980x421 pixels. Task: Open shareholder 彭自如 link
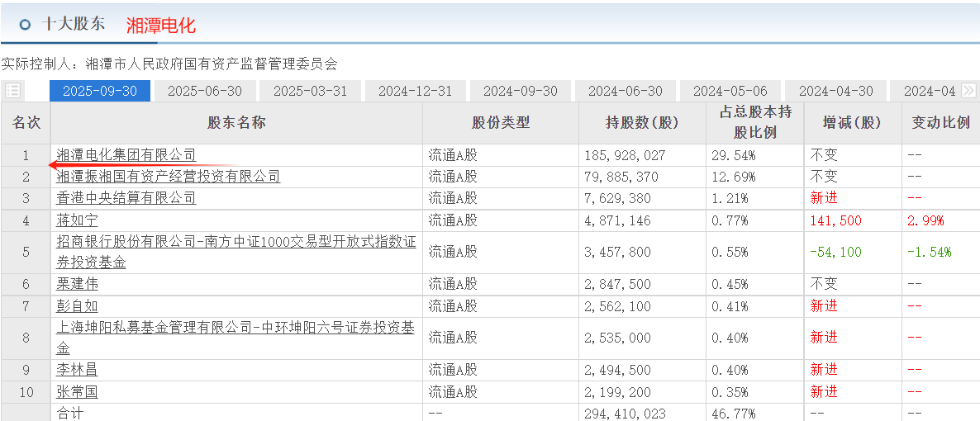[x=77, y=306]
